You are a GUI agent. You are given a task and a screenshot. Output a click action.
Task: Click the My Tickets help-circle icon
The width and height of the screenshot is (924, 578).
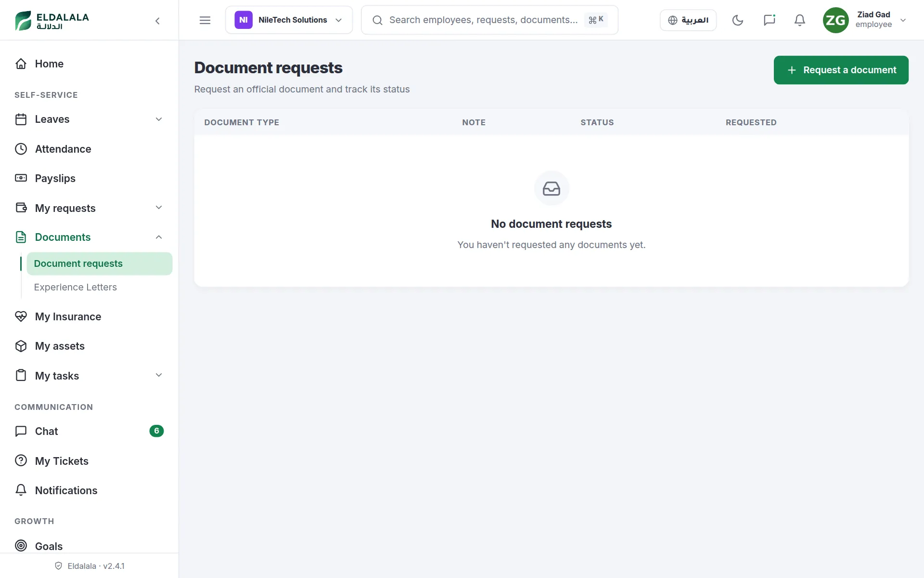[x=21, y=460]
